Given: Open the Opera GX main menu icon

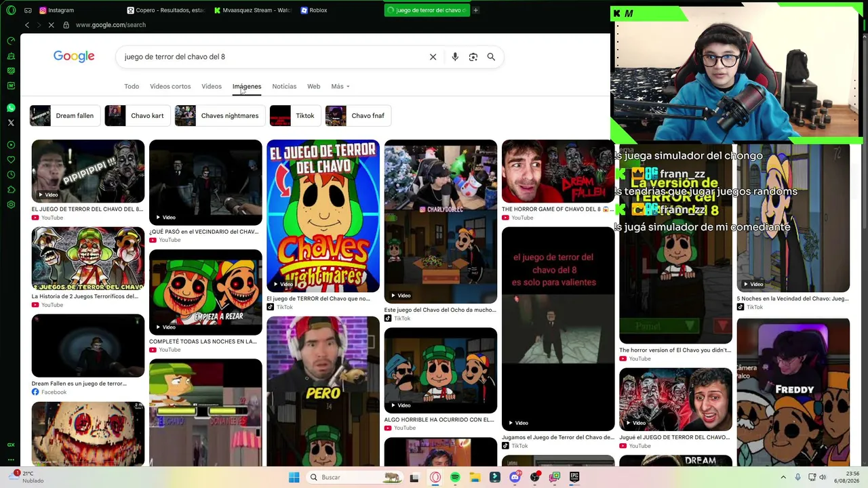Looking at the screenshot, I should (11, 10).
